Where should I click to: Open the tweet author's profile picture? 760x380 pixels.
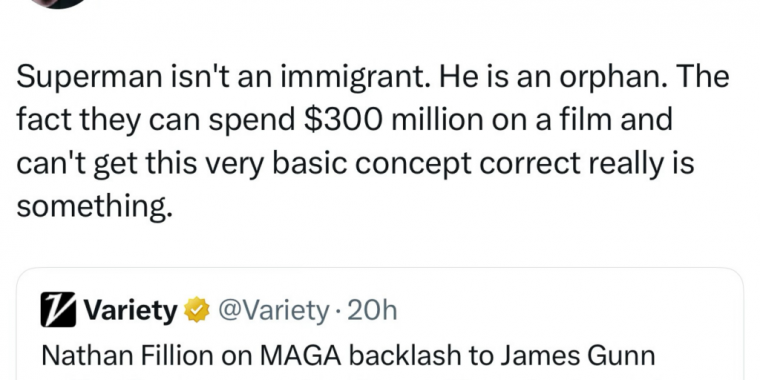pos(59,4)
